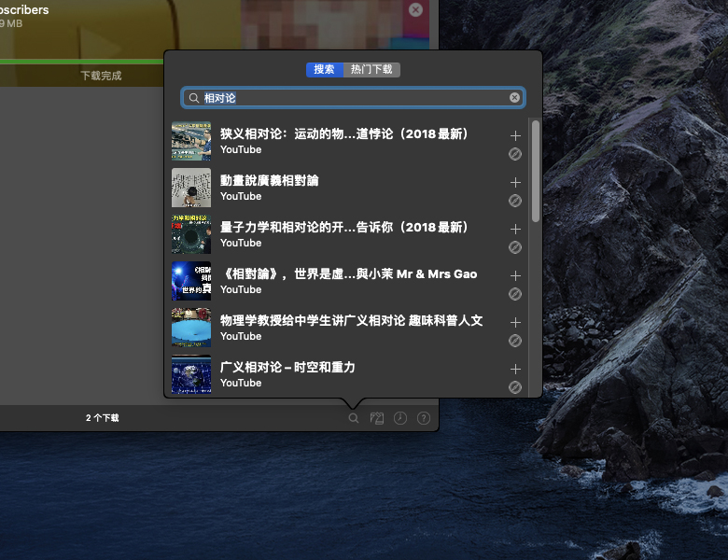
Task: Click the compass icon for 狭义相对论 video
Action: pos(515,154)
